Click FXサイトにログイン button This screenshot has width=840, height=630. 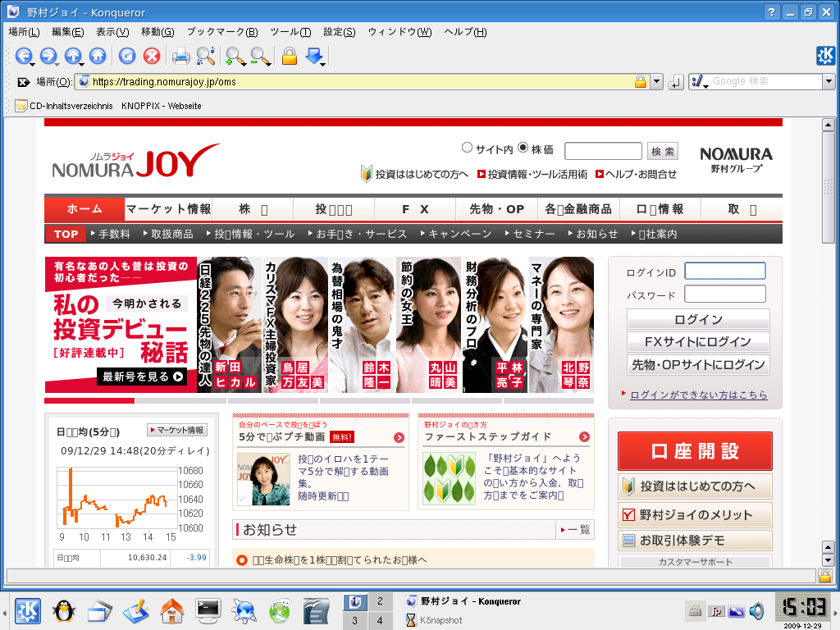(698, 342)
